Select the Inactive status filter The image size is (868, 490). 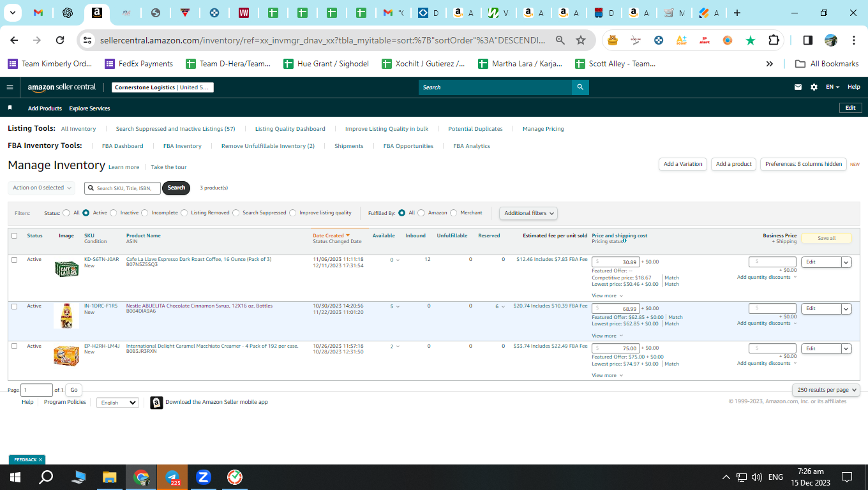click(x=114, y=213)
